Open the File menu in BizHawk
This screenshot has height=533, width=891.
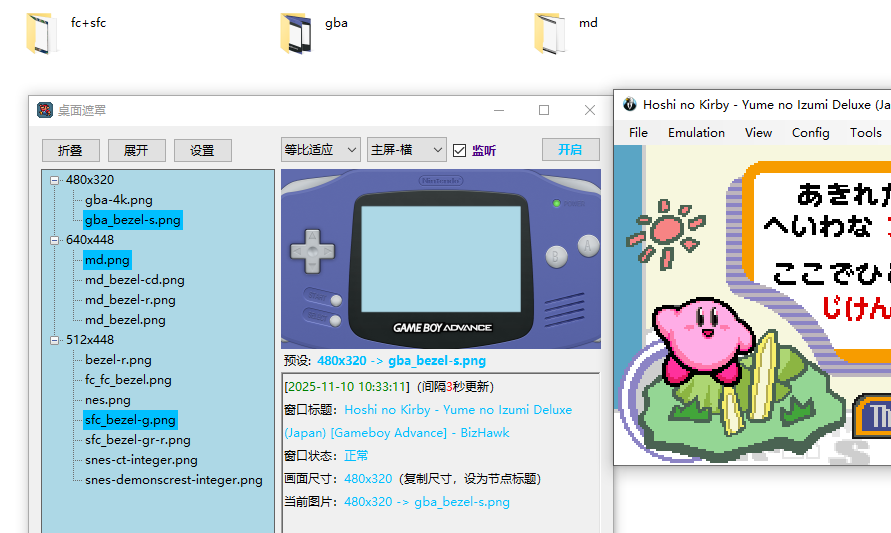pyautogui.click(x=638, y=132)
